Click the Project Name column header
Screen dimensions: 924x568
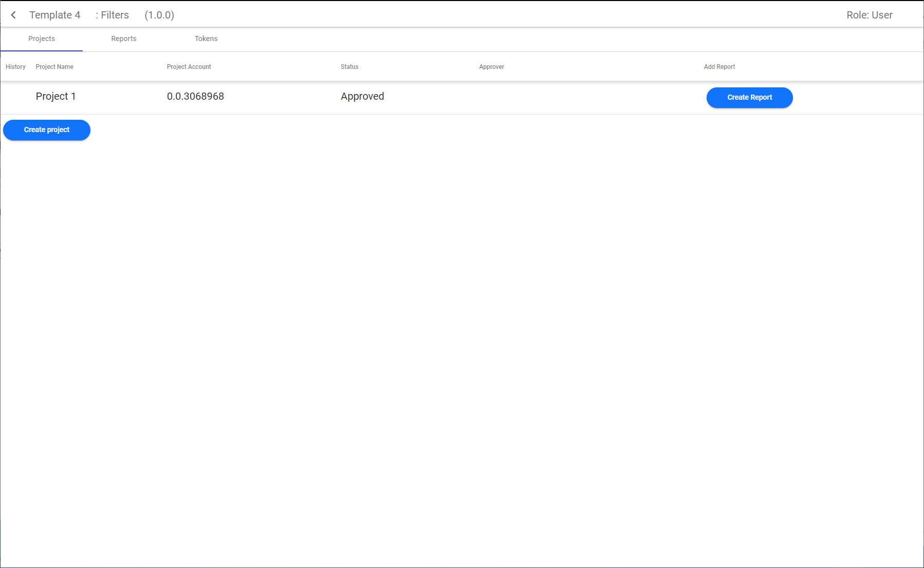point(54,67)
